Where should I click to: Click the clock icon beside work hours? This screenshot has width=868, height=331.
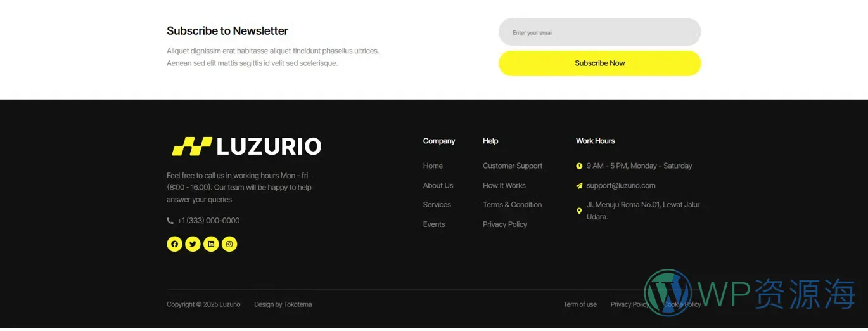[579, 166]
